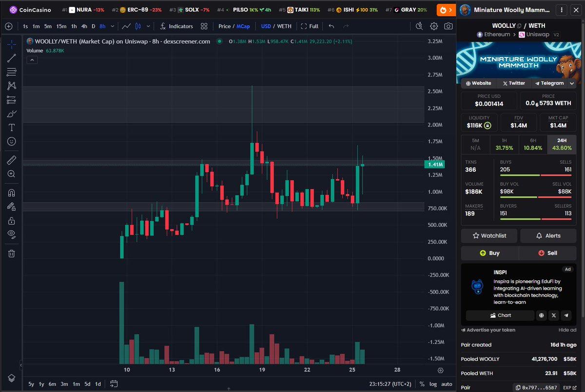Click the green Buy button

(x=489, y=253)
